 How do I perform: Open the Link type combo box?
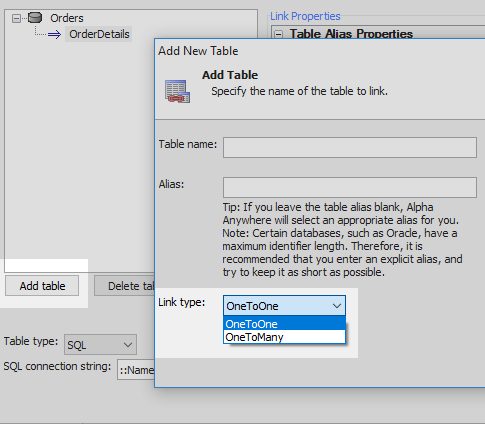(284, 306)
